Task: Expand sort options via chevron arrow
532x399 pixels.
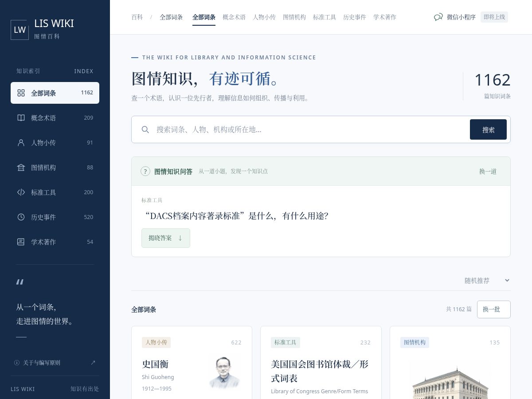Action: 507,280
